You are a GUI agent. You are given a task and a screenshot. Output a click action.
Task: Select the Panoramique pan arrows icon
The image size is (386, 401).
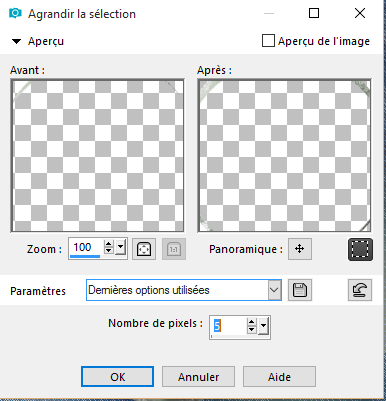[x=300, y=249]
